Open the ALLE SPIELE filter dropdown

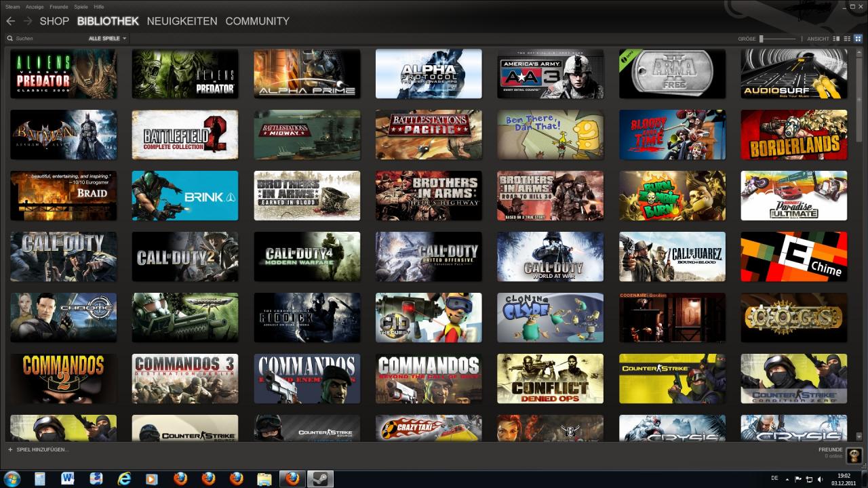108,39
